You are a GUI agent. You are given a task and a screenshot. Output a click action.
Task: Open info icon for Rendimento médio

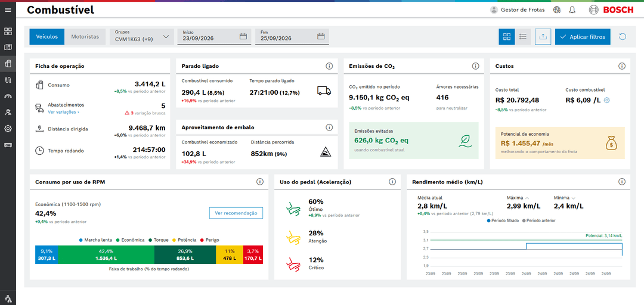pos(622,182)
